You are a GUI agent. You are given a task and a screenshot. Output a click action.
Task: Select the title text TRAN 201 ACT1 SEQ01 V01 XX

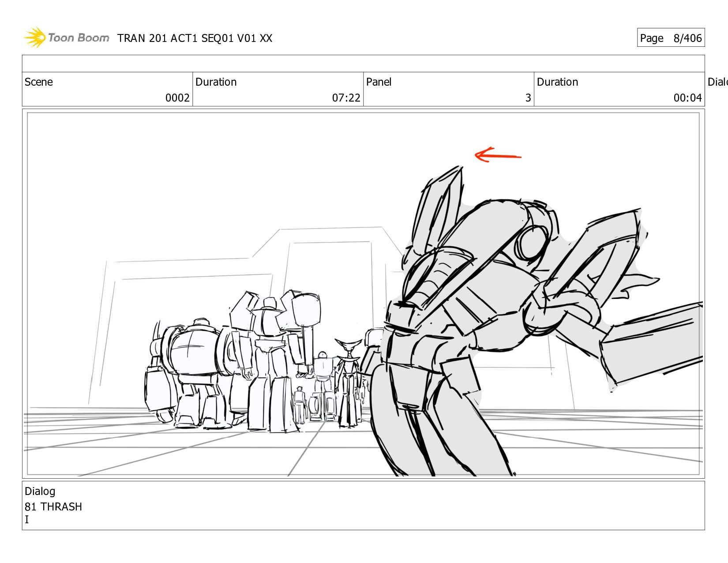coord(195,38)
